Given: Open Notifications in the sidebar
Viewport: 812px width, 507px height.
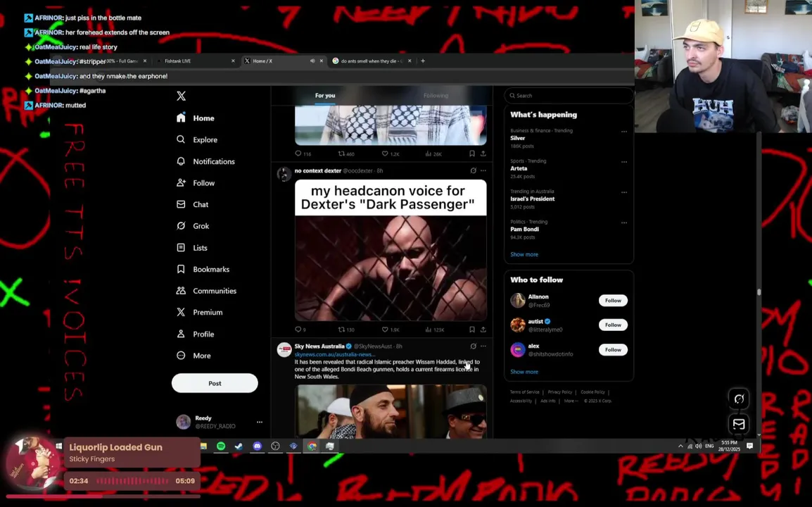Looking at the screenshot, I should click(x=205, y=162).
